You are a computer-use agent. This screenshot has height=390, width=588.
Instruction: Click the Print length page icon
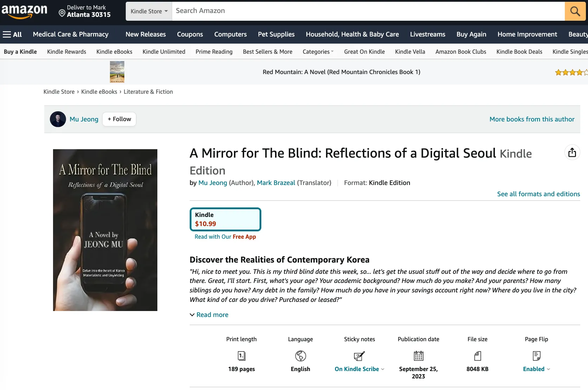(x=241, y=356)
